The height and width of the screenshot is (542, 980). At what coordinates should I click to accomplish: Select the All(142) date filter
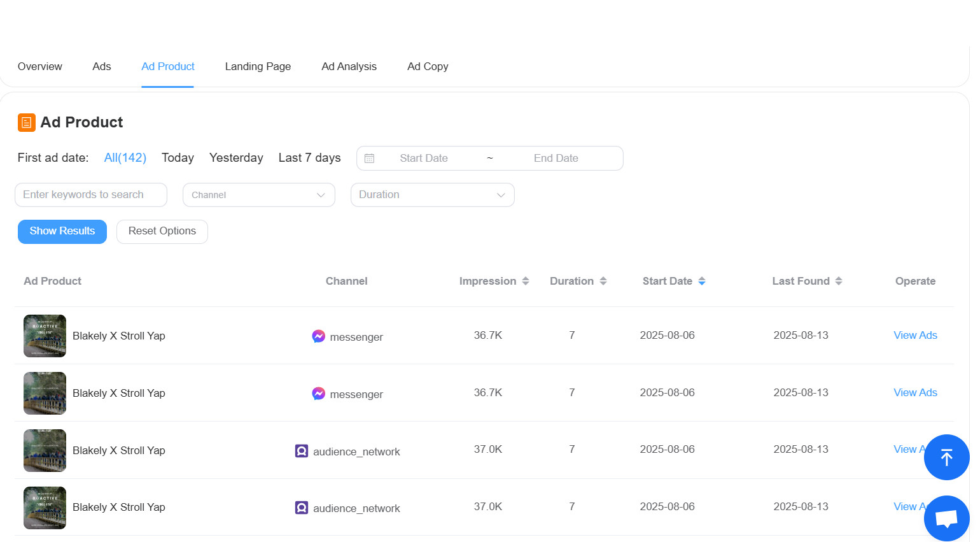point(125,157)
